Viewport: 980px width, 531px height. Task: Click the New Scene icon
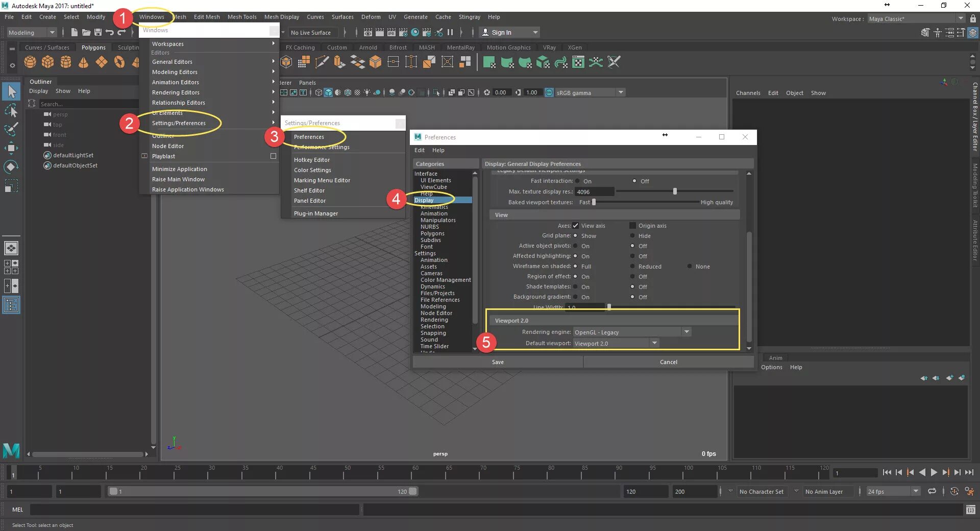(x=75, y=32)
